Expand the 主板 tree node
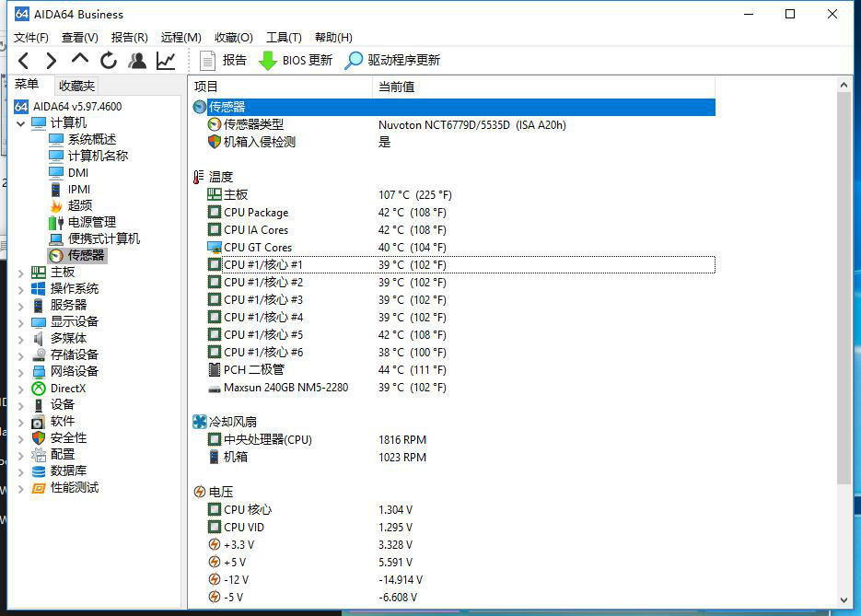Viewport: 861px width, 616px height. 21,273
